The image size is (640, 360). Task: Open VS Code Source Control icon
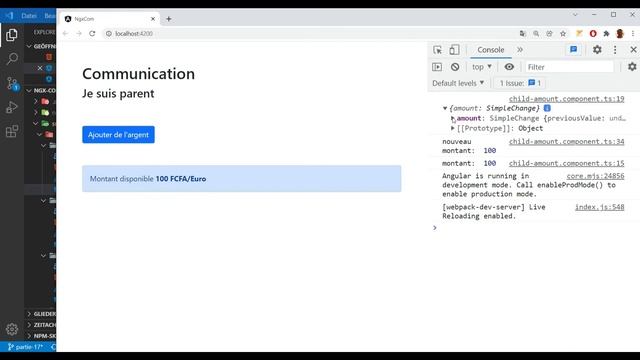tap(12, 83)
